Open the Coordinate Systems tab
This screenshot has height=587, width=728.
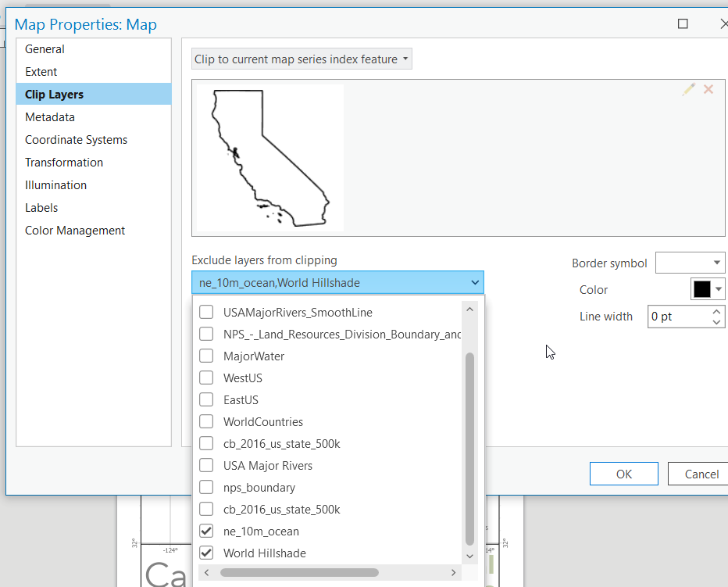click(x=76, y=140)
